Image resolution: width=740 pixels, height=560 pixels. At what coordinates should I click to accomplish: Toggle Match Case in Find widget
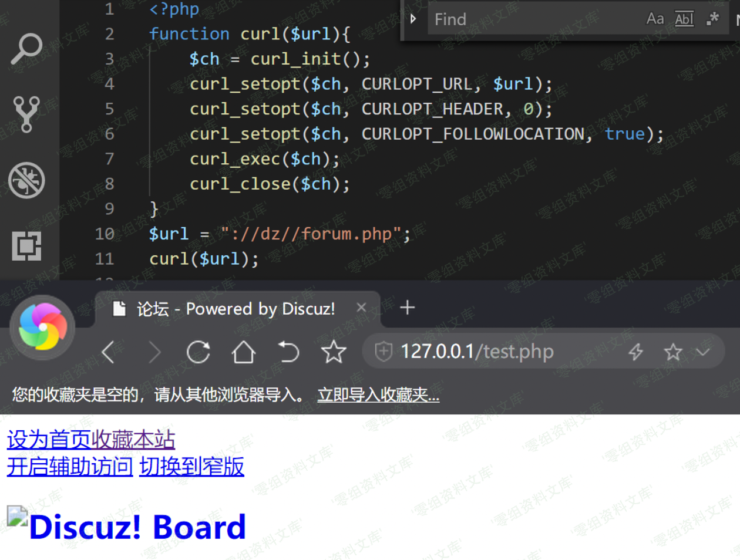pyautogui.click(x=655, y=19)
